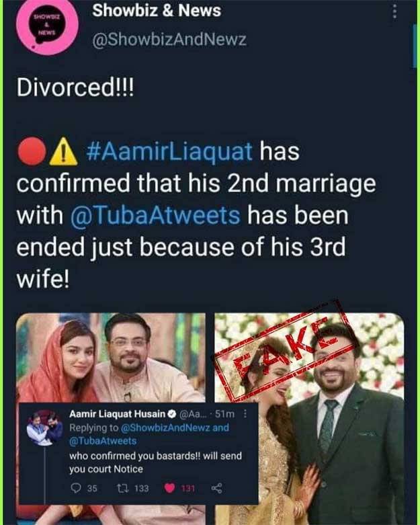Click the Showbiz & News display name

[157, 10]
